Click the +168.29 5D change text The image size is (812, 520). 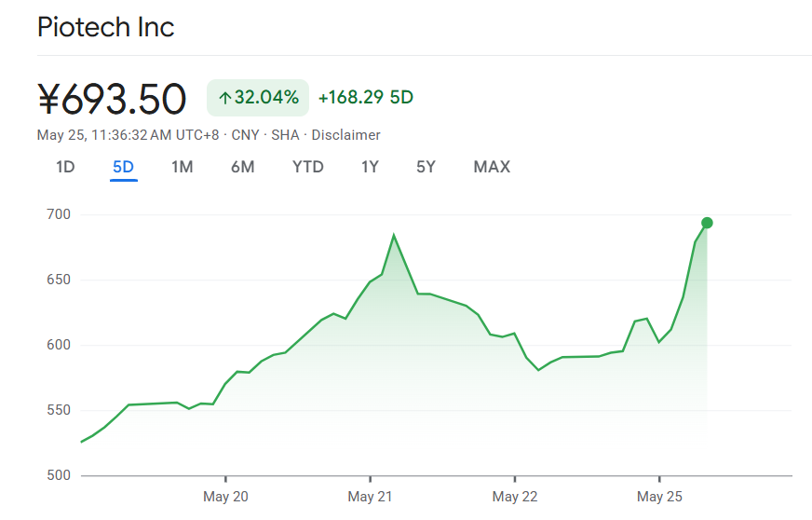coord(366,98)
